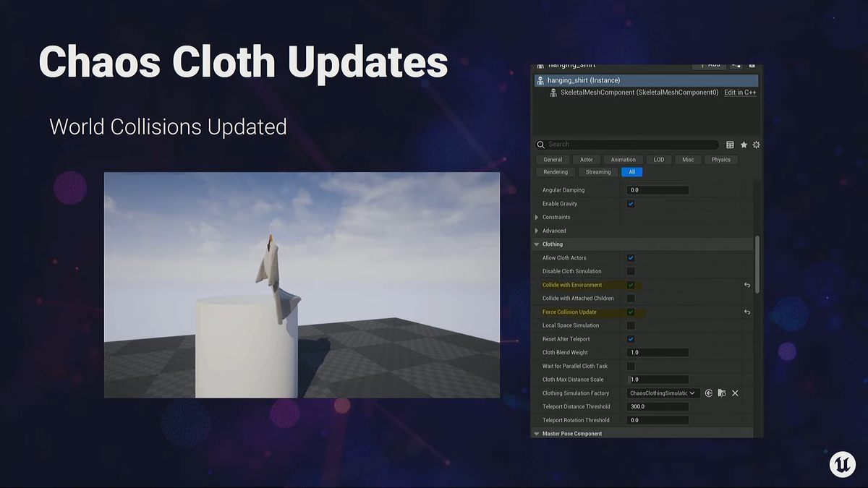The image size is (868, 488).
Task: Click the Edit in C++ link
Action: [740, 93]
